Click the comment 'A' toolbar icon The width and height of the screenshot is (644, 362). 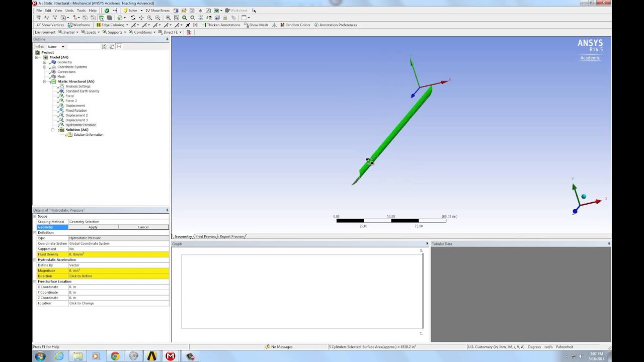pos(208,10)
